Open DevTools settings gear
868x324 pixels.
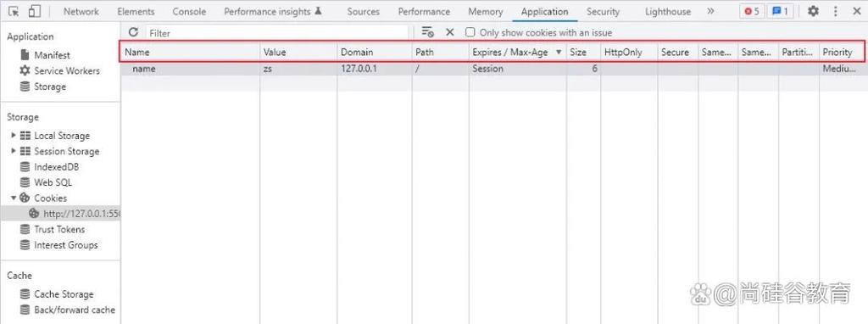coord(813,11)
